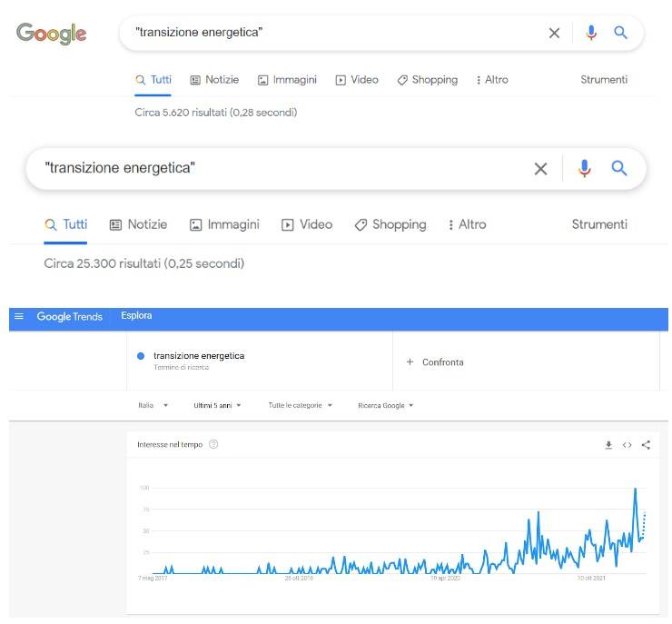Viewport: 672px width, 624px height.
Task: Clear the second search box with X
Action: tap(541, 169)
